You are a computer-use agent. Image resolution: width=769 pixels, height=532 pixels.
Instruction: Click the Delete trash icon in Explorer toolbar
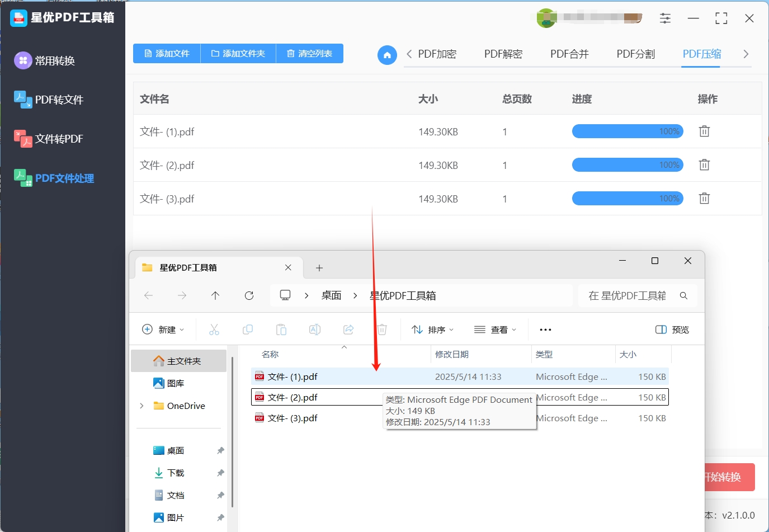click(x=382, y=329)
